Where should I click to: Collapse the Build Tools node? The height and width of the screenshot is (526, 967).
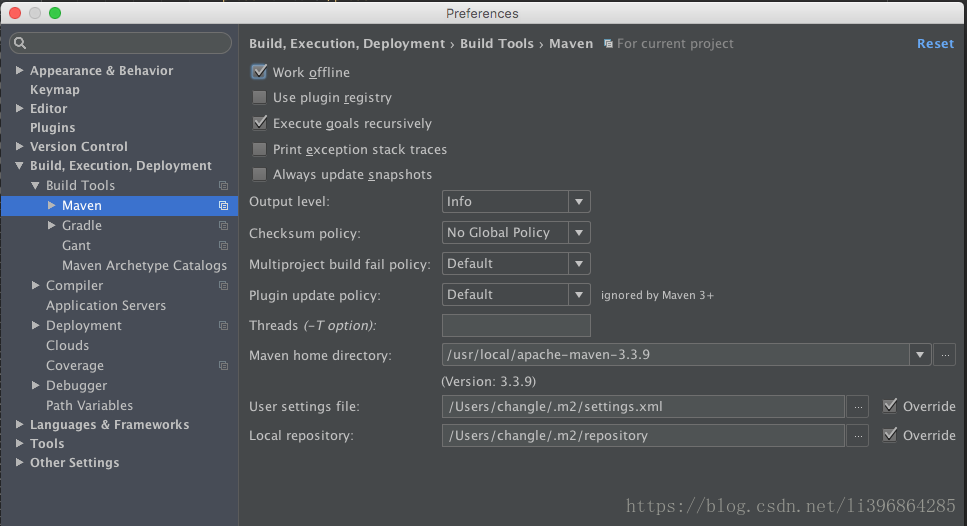(35, 185)
